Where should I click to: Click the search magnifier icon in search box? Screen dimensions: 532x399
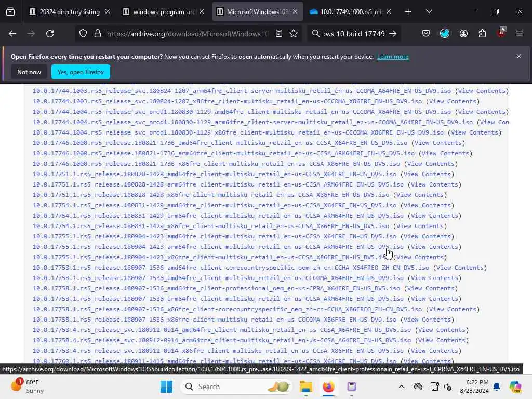coord(315,33)
